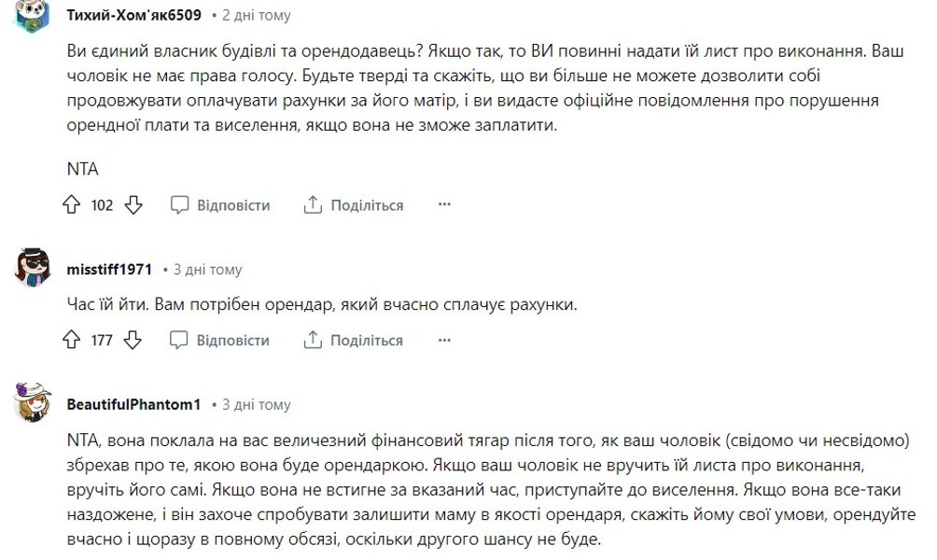Open more options for misstiff1971's comment
937x560 pixels.
[x=444, y=341]
